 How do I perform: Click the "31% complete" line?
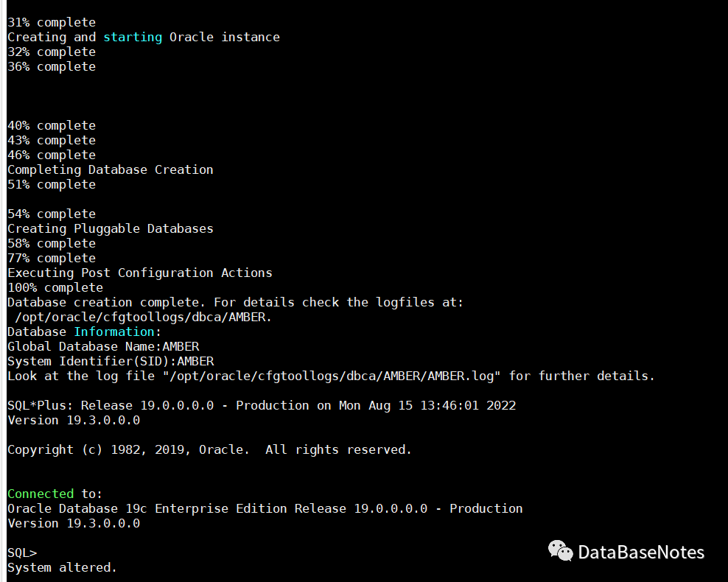52,22
